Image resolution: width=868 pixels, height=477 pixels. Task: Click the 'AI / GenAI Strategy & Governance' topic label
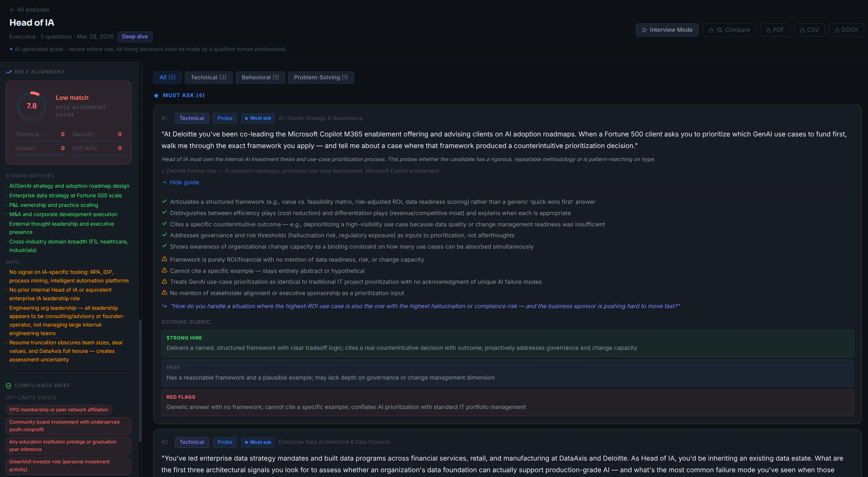320,118
